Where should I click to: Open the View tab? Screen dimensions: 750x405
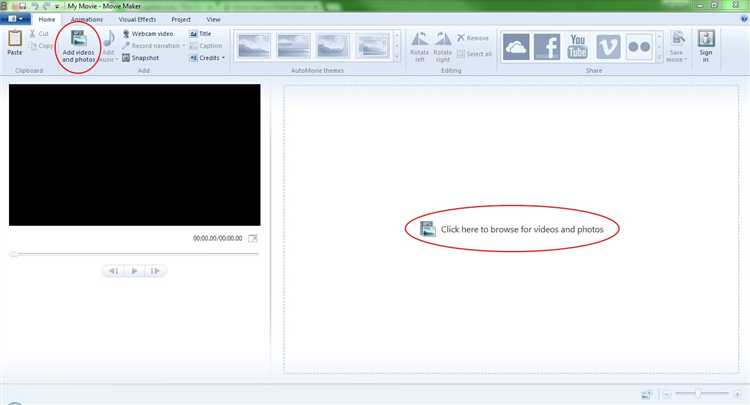coord(213,20)
